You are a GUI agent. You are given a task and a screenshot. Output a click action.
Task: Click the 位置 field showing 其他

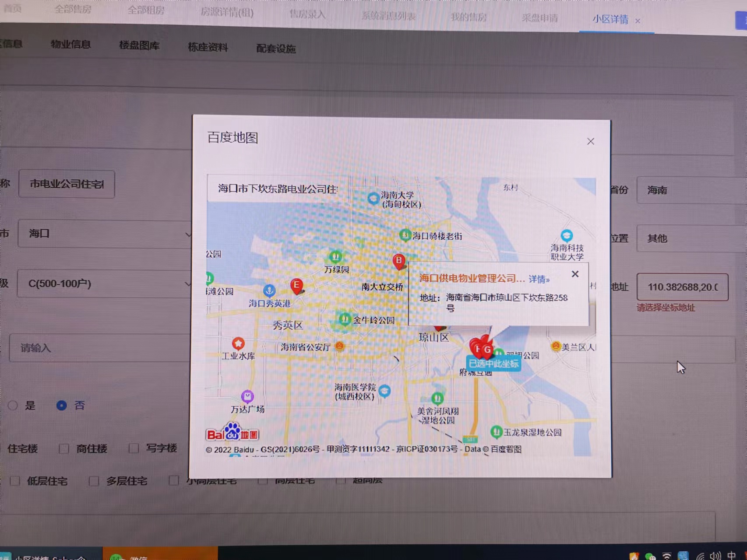(691, 238)
